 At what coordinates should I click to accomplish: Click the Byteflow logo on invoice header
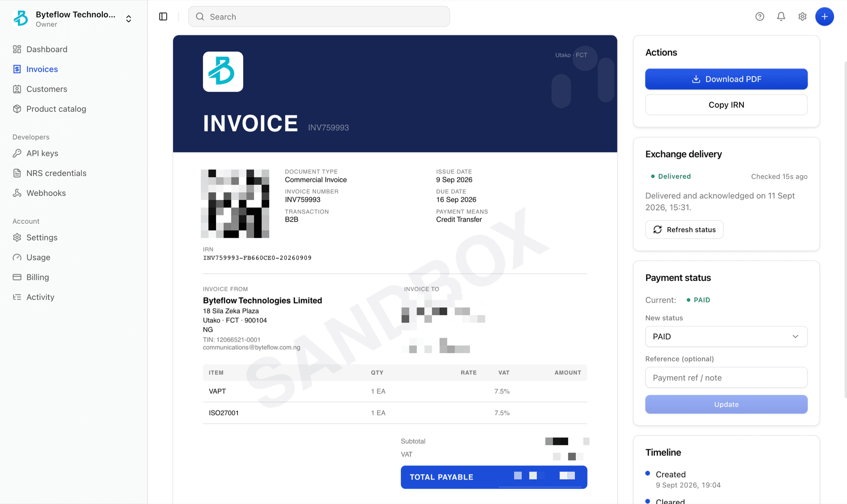pyautogui.click(x=223, y=72)
